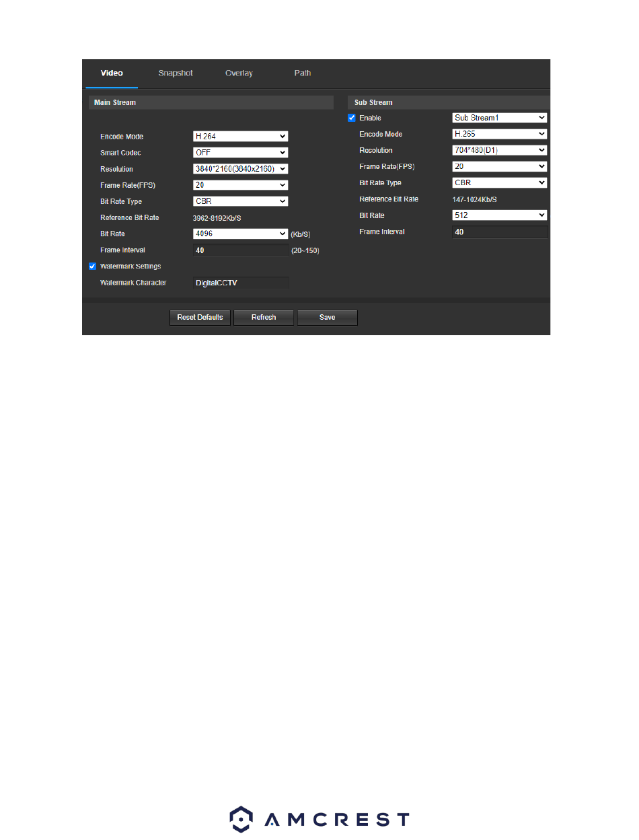Click the Watermark Character text field

click(x=241, y=283)
